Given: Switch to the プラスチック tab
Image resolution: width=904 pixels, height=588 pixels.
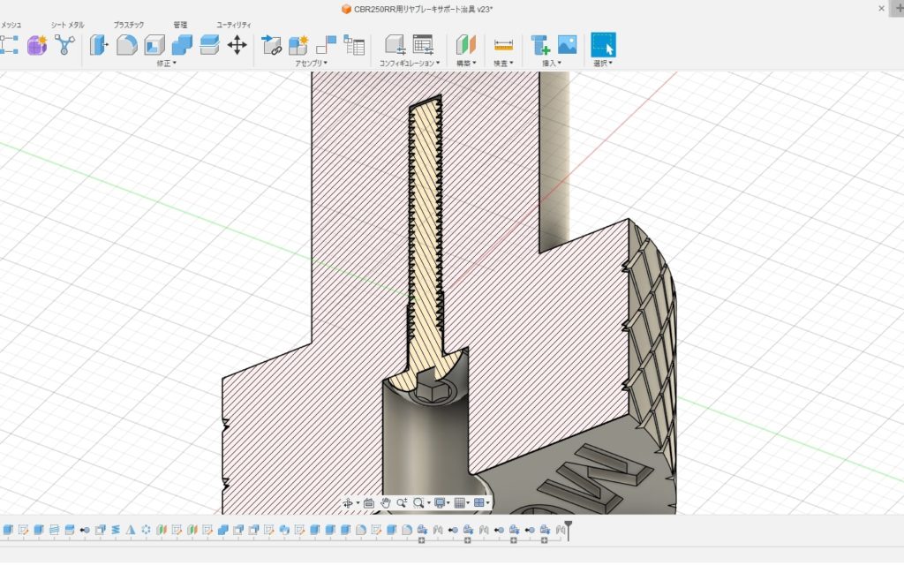Looking at the screenshot, I should pos(129,25).
